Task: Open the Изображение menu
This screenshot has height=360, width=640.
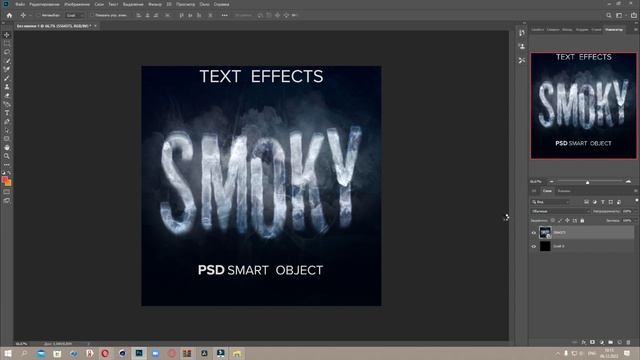Action: point(77,4)
